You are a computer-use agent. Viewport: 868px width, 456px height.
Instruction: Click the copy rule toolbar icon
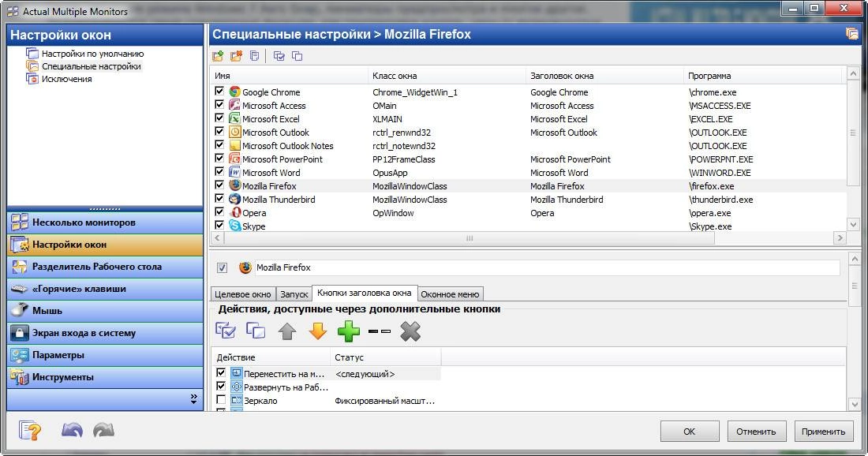(x=255, y=56)
